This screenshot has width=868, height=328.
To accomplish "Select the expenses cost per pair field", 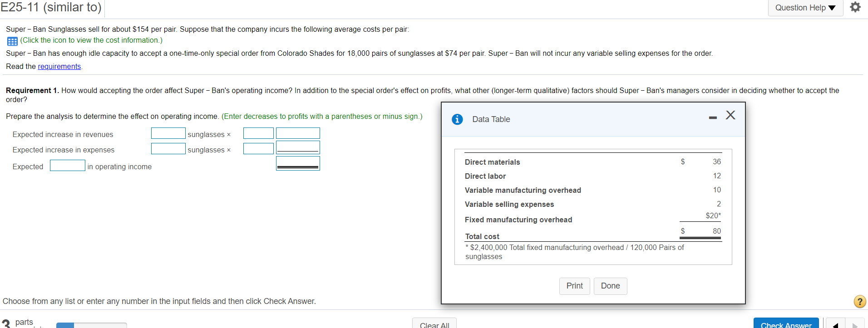I will click(x=258, y=149).
